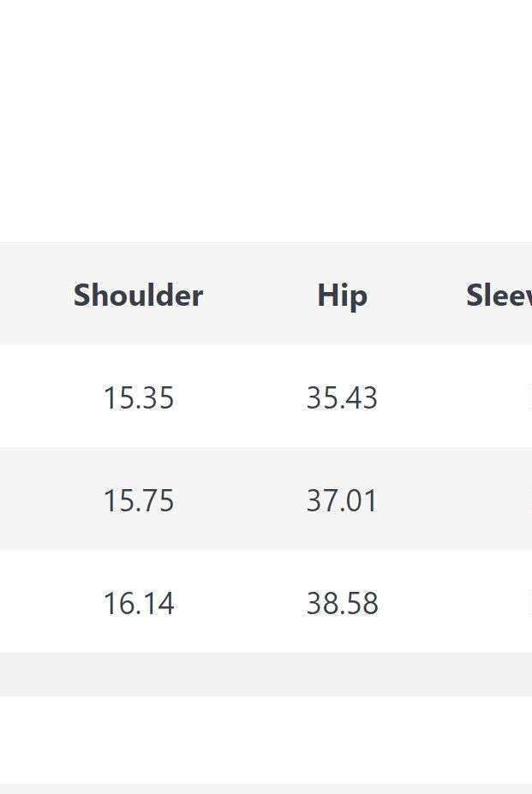Pick the largest hip measurement in the table
The width and height of the screenshot is (532, 794).
click(x=342, y=604)
